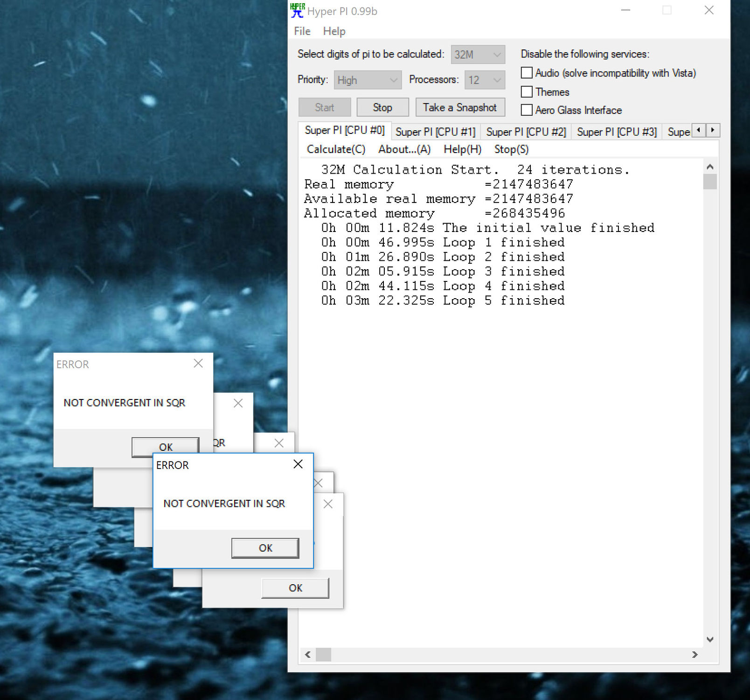Click the vertical scrollbar thumb
This screenshot has width=750, height=700.
tap(710, 182)
